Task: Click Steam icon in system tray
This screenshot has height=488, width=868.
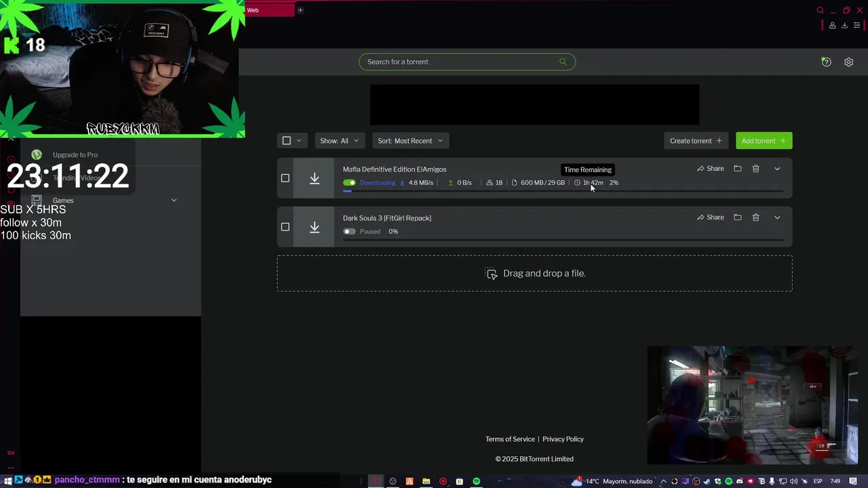Action: pos(707,481)
